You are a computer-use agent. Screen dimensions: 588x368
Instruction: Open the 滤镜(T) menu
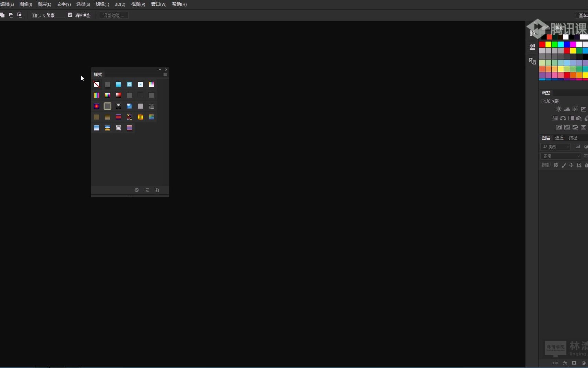[102, 4]
